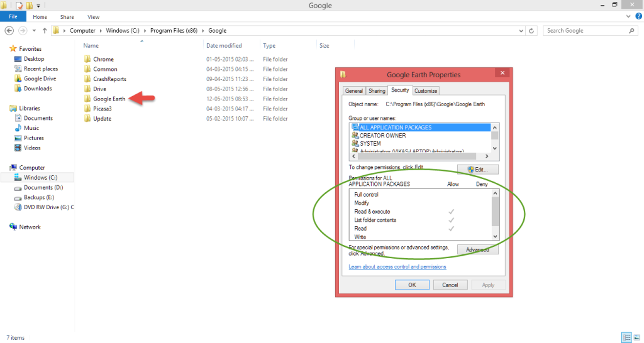Open Learn about access control link
644x343 pixels.
397,267
